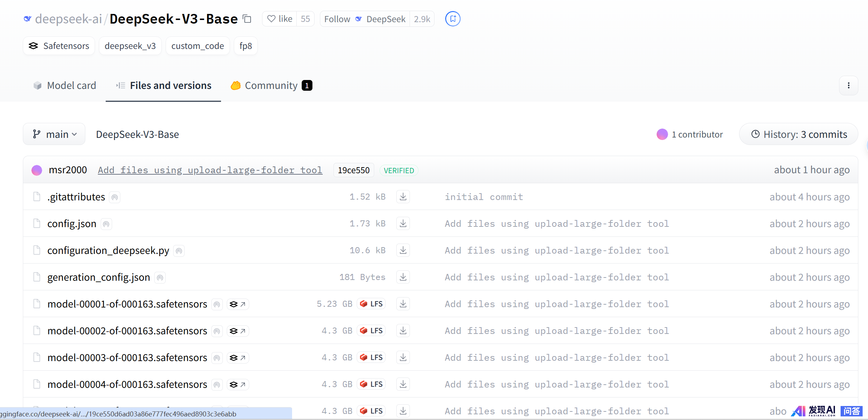This screenshot has height=420, width=868.
Task: Open History: 3 commits
Action: pyautogui.click(x=799, y=134)
